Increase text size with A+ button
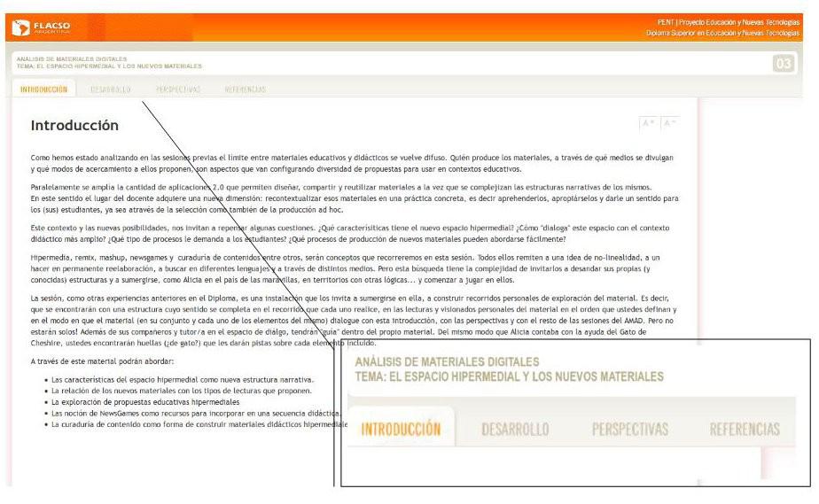 (x=649, y=123)
